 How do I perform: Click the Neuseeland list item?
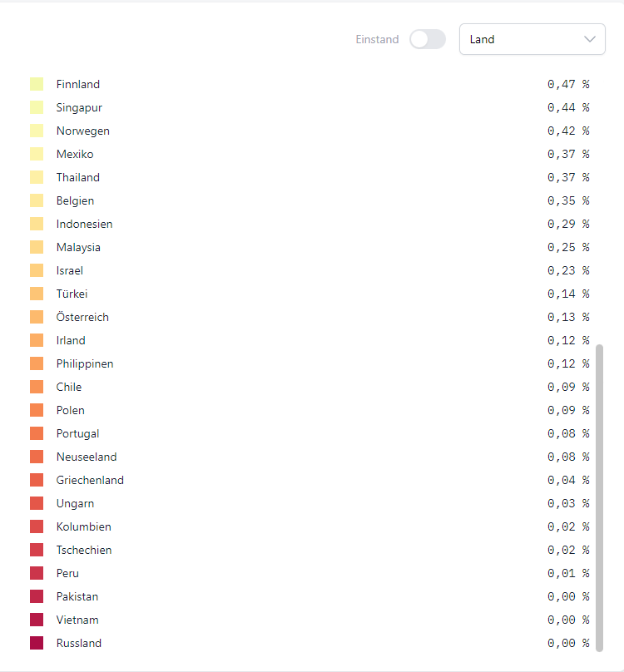(87, 457)
